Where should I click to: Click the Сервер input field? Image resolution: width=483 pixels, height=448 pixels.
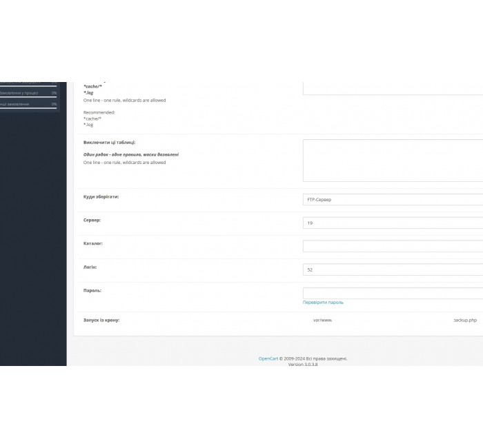pyautogui.click(x=393, y=223)
